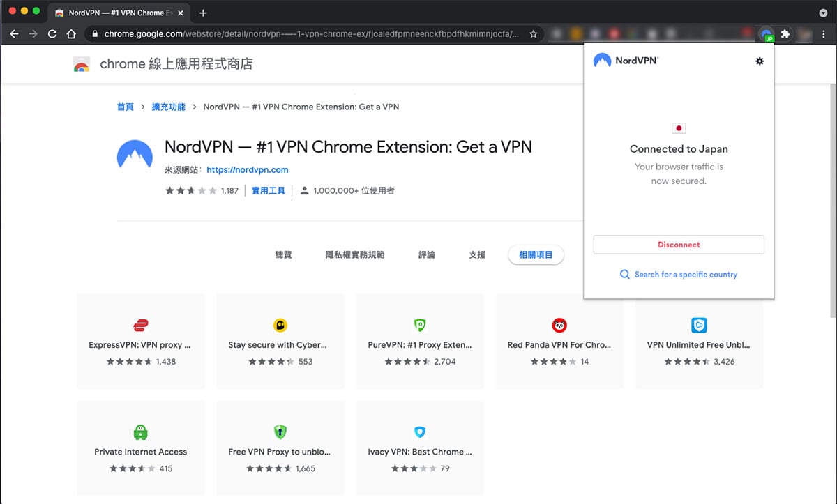Switch to the 總覽 tab
The width and height of the screenshot is (837, 504).
[x=284, y=255]
